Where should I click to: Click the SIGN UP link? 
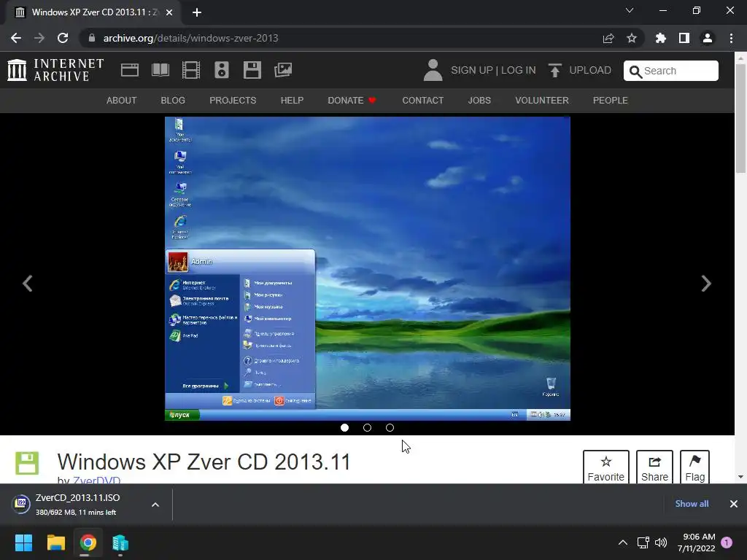(x=472, y=70)
